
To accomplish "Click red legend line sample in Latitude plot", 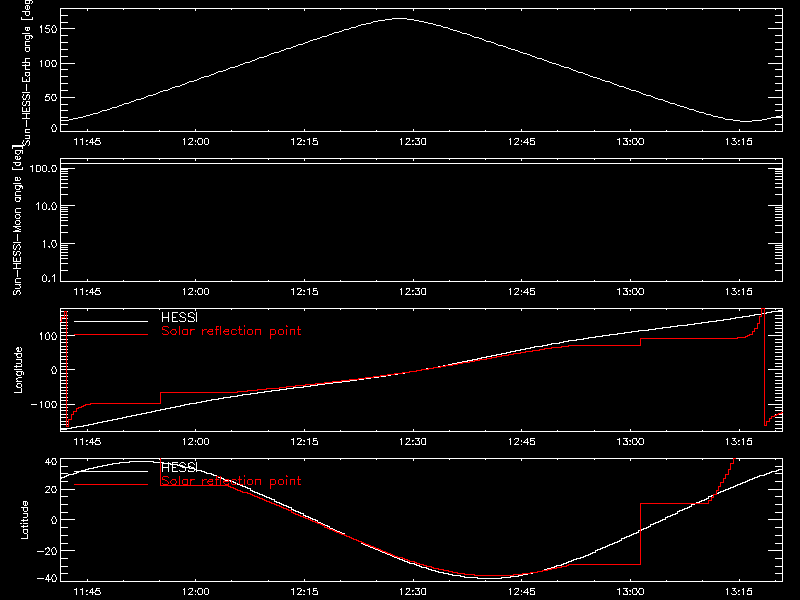I will tap(111, 485).
